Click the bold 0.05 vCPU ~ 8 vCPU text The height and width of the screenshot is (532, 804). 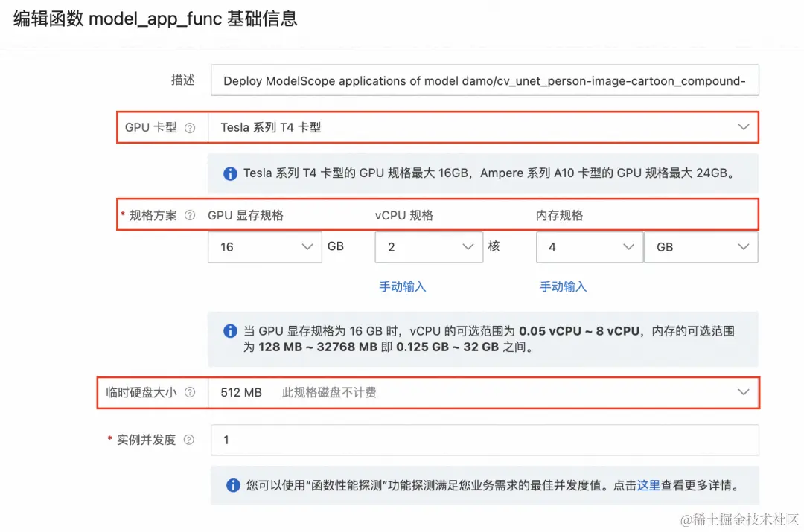tap(579, 331)
